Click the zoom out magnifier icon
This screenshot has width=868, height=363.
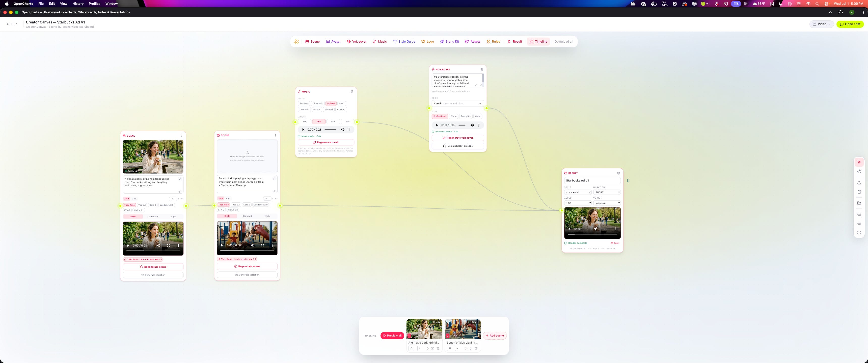[x=859, y=224]
